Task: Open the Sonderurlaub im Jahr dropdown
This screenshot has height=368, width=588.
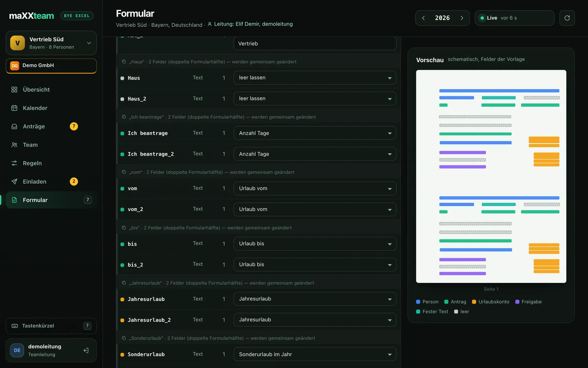Action: tap(315, 354)
